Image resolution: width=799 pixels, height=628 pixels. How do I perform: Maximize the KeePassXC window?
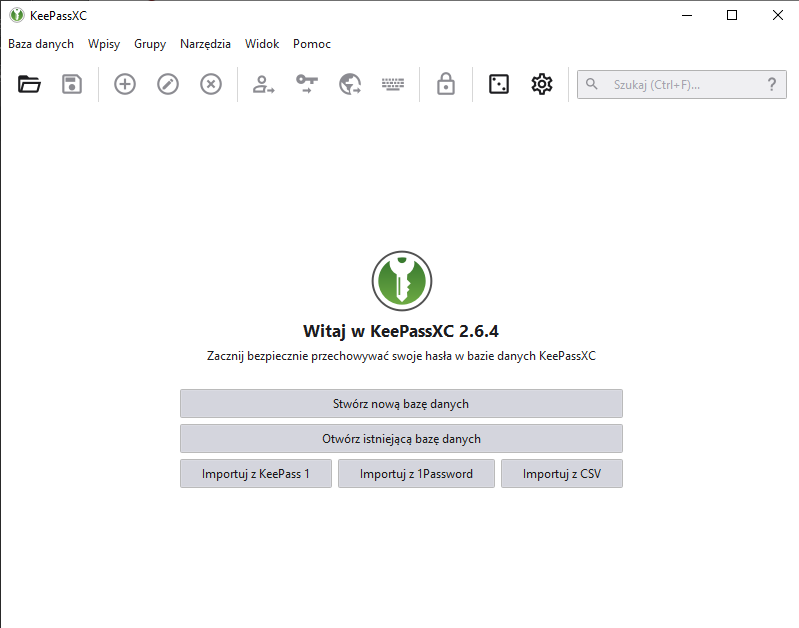[732, 15]
